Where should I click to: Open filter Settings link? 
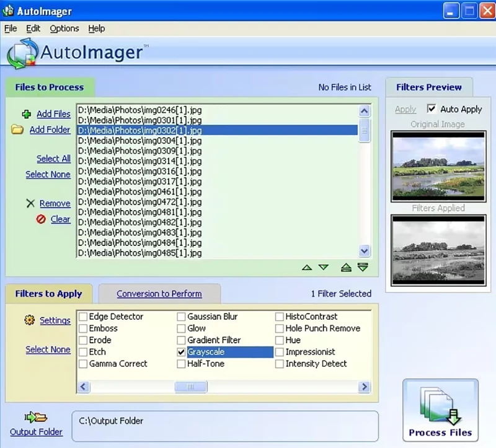[55, 320]
